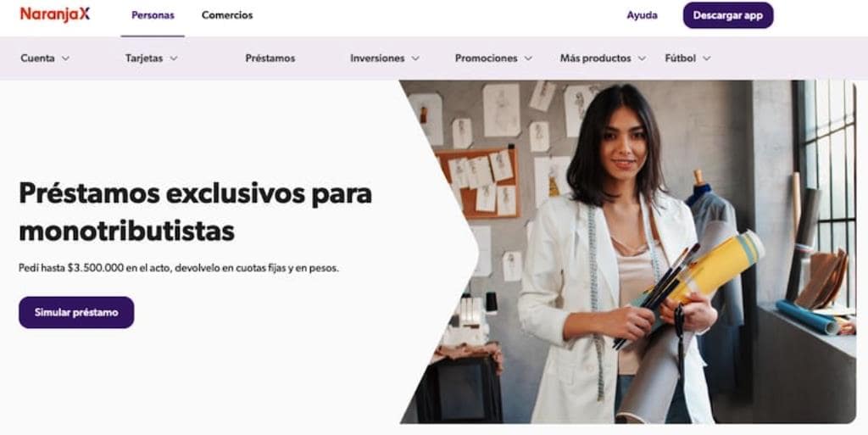This screenshot has height=435, width=868.
Task: Click the Descargar app button
Action: coord(728,15)
